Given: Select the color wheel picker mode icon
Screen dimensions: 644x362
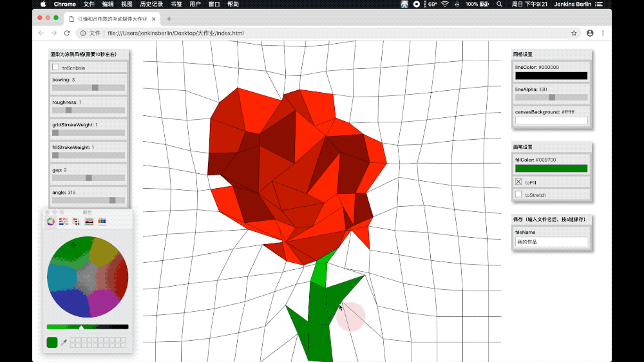Looking at the screenshot, I should [50, 222].
